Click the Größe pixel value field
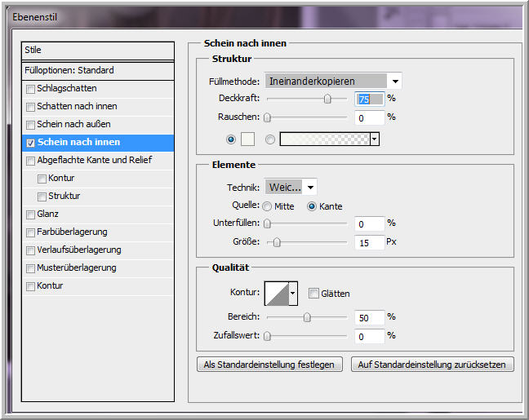 [x=370, y=243]
